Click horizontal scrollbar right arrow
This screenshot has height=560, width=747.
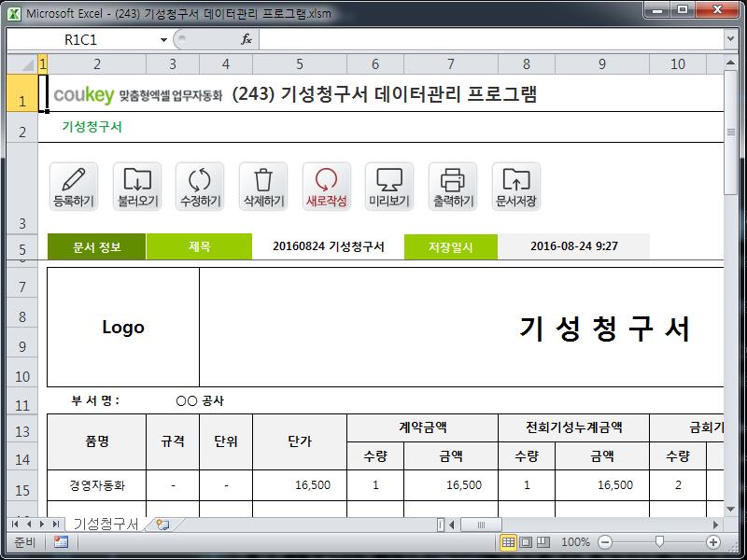pos(715,525)
